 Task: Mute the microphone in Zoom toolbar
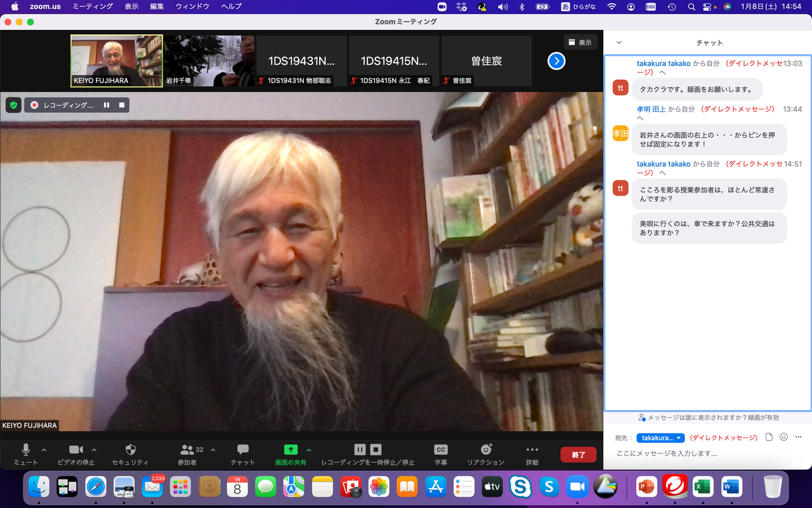click(x=26, y=454)
